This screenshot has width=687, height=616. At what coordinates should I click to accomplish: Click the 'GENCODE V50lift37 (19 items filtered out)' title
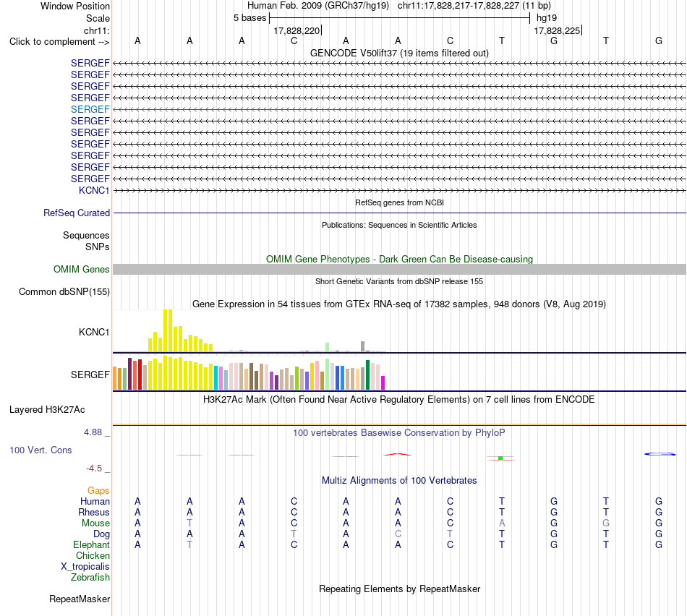point(399,53)
